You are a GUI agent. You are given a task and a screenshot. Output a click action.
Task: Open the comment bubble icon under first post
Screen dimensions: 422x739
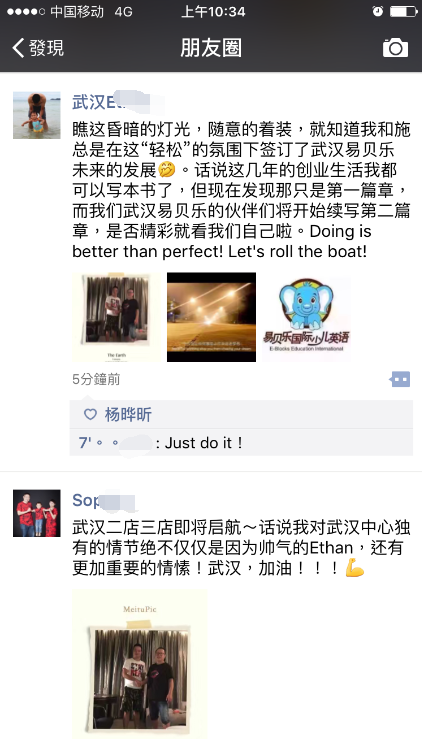(x=399, y=379)
